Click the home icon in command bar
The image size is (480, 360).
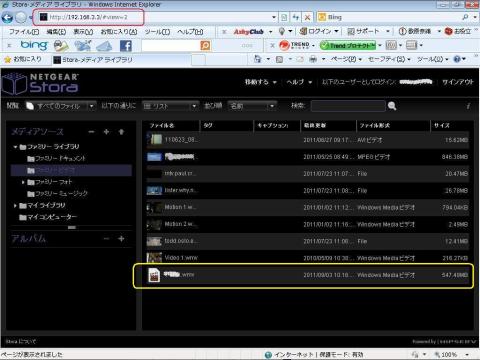pos(258,59)
